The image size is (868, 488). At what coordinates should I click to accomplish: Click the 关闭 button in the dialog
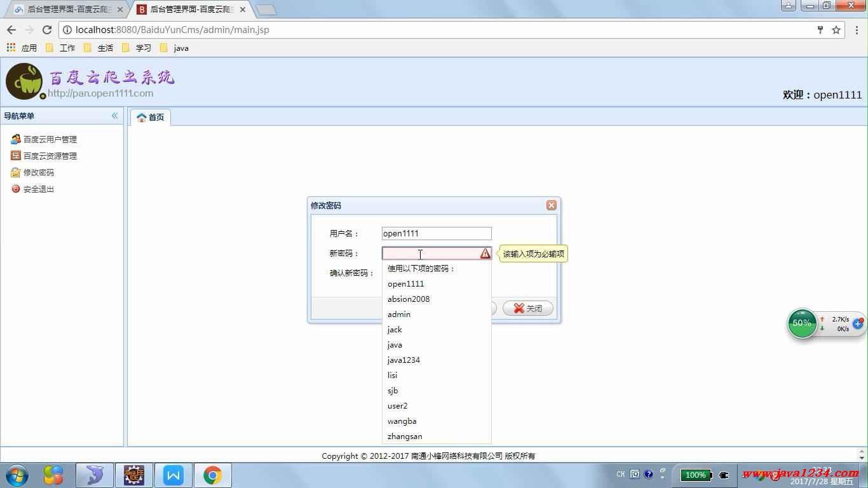click(528, 308)
